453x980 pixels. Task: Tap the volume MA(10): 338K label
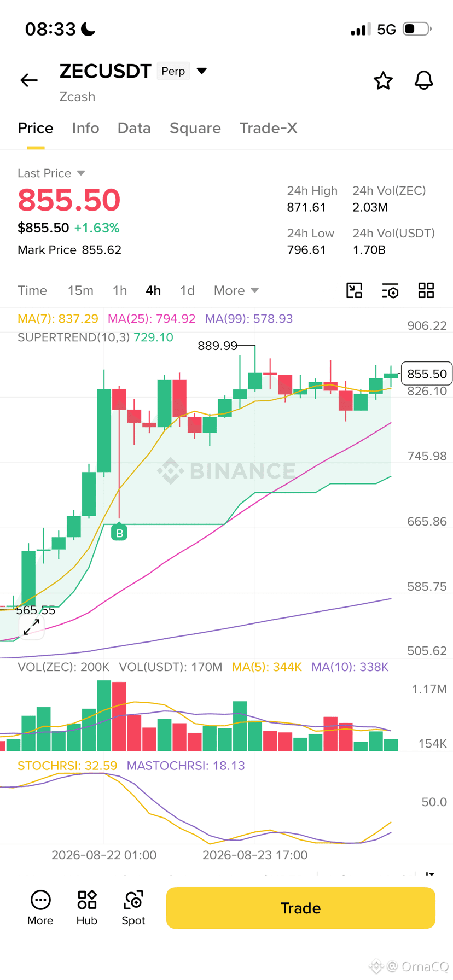click(x=350, y=667)
